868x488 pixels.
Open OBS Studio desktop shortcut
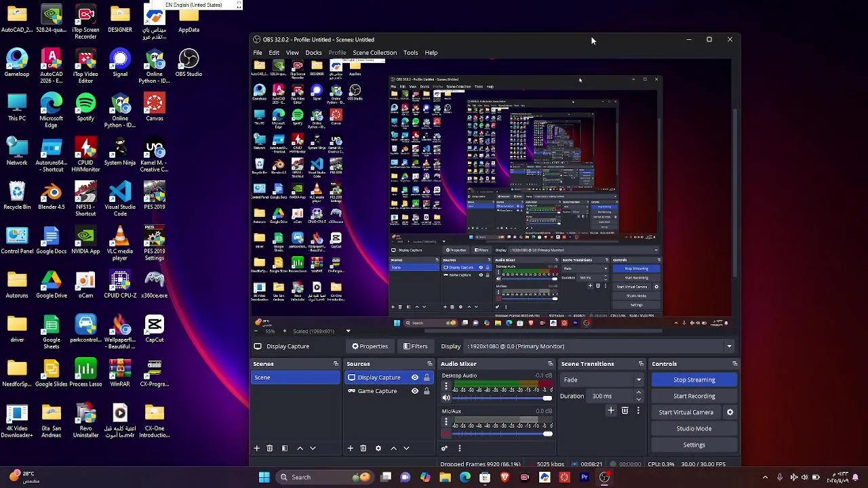pos(189,63)
